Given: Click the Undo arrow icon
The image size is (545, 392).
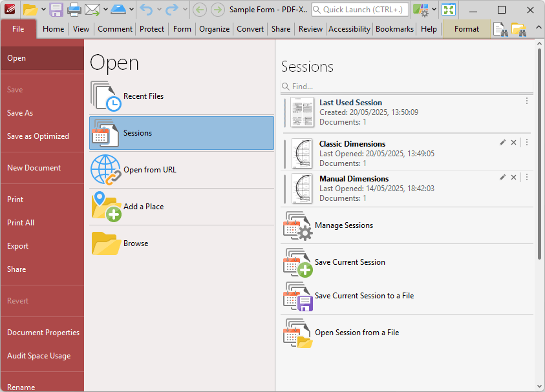Looking at the screenshot, I should [x=147, y=10].
